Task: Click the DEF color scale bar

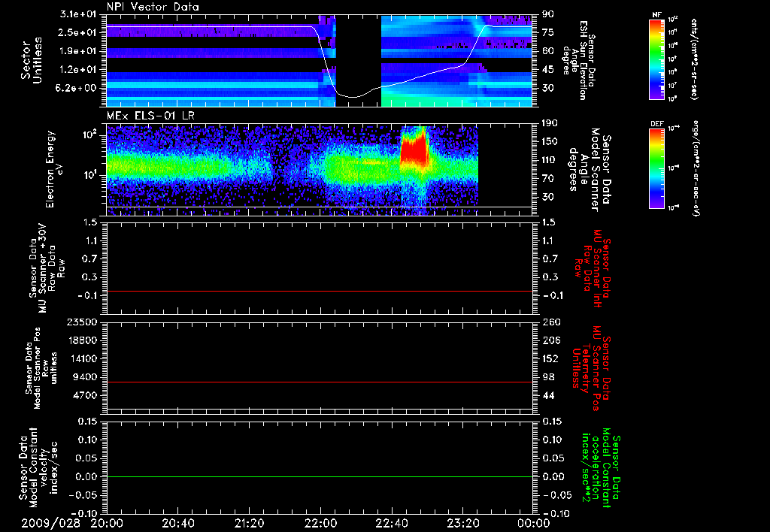Action: point(657,168)
